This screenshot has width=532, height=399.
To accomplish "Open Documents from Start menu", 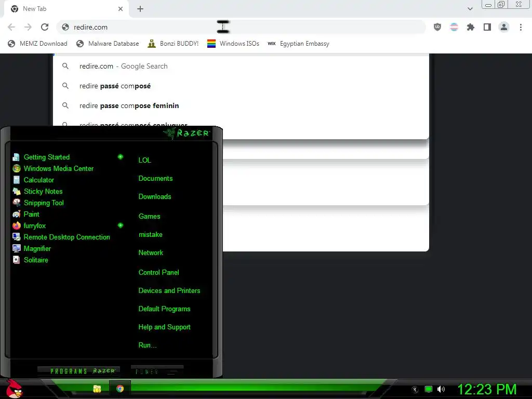I will pyautogui.click(x=155, y=179).
